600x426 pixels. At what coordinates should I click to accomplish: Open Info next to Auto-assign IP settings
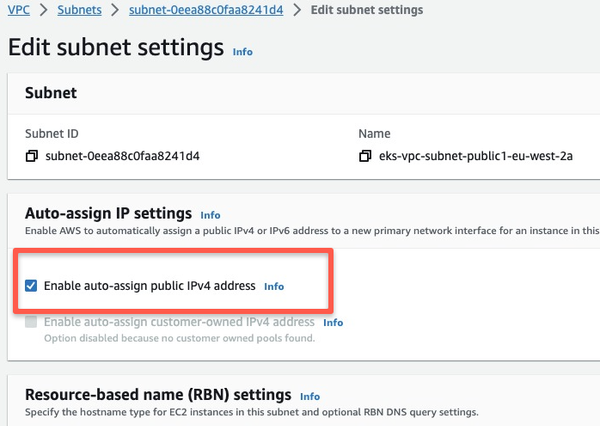pyautogui.click(x=210, y=215)
